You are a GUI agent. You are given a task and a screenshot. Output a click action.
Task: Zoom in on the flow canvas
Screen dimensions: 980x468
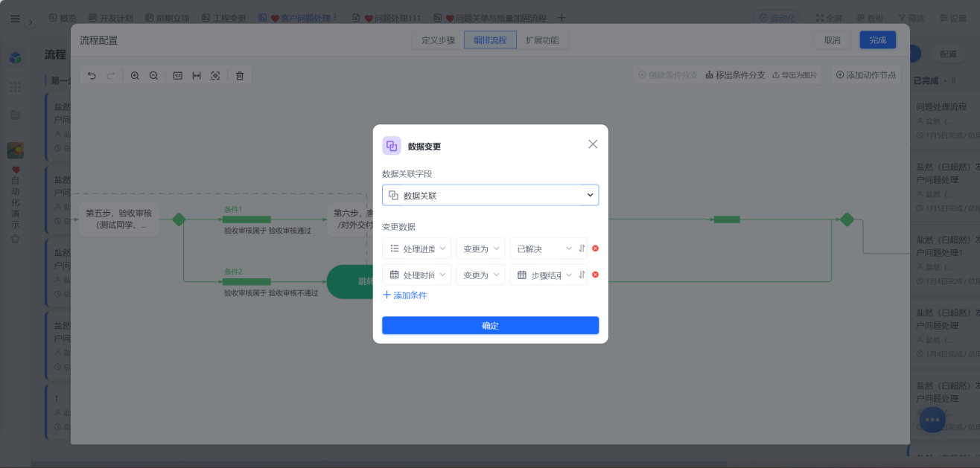(135, 75)
